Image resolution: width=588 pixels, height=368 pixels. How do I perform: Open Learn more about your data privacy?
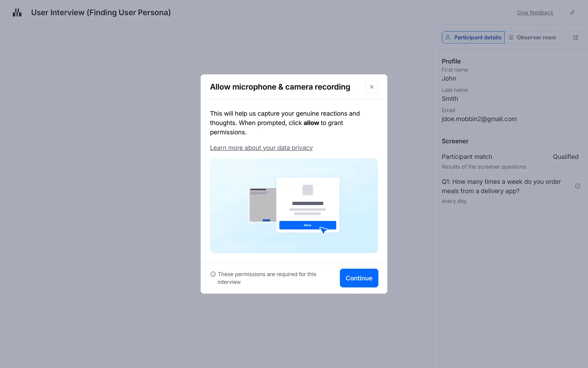pyautogui.click(x=261, y=148)
